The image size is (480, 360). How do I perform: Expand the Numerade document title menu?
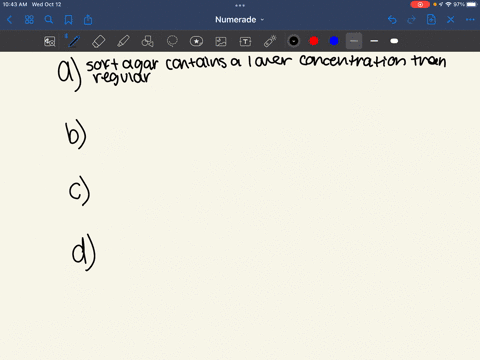click(239, 20)
